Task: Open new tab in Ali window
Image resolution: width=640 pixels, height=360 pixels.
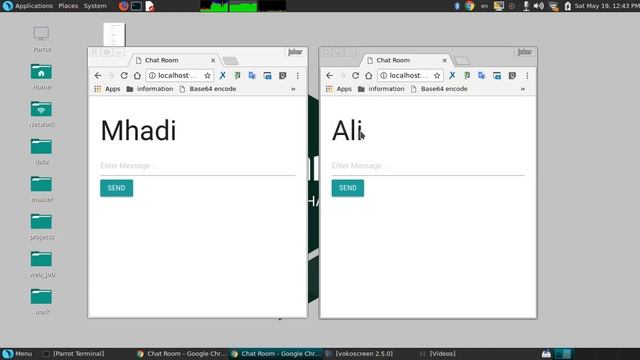Action: [x=462, y=61]
